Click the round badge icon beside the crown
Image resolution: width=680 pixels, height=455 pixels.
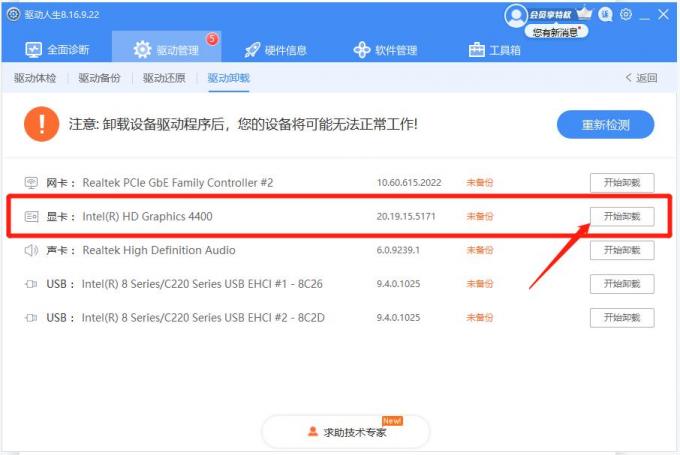605,14
